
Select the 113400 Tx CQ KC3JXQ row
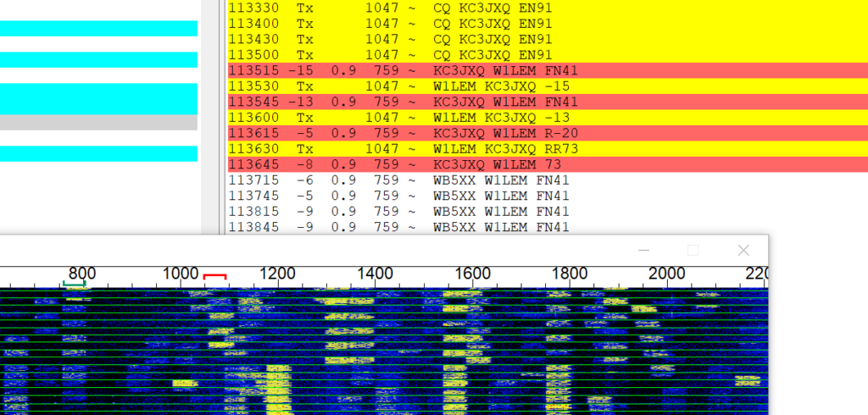point(548,24)
